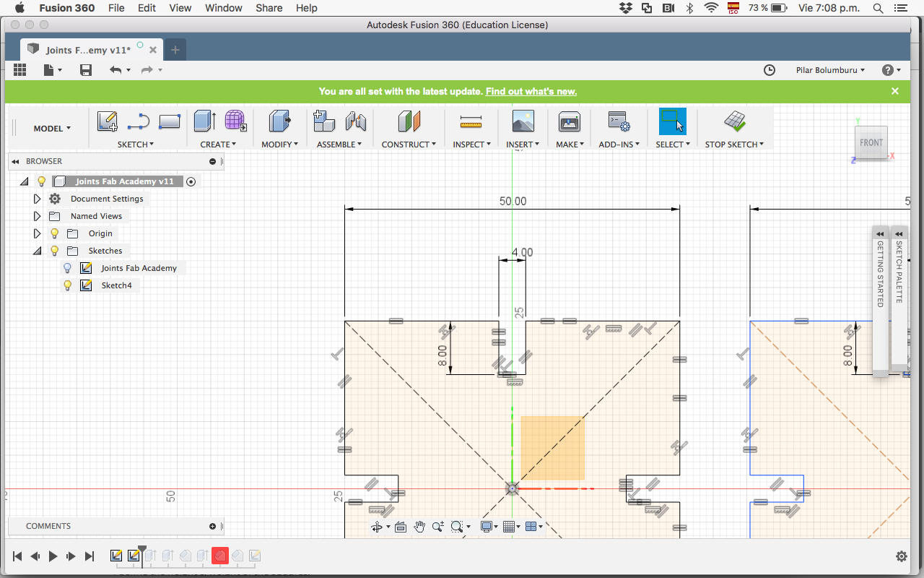
Task: Choose the Rectangle sketch tool icon
Action: coord(169,121)
